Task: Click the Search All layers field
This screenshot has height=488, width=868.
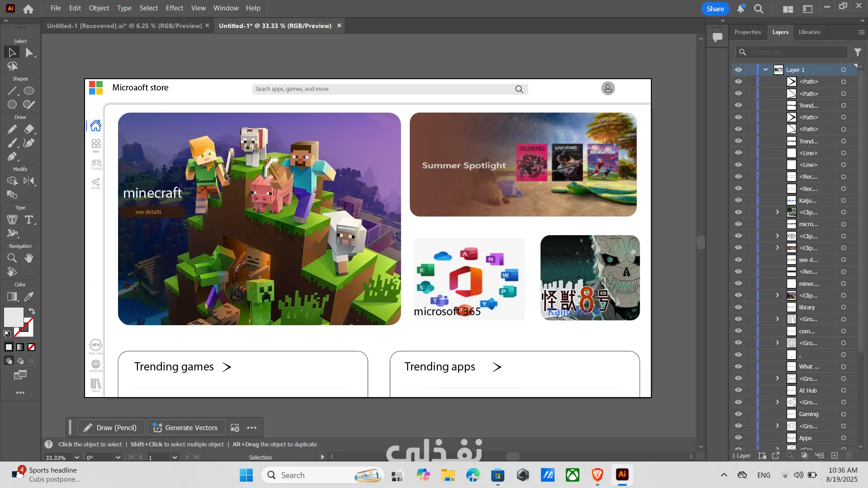Action: [x=791, y=52]
